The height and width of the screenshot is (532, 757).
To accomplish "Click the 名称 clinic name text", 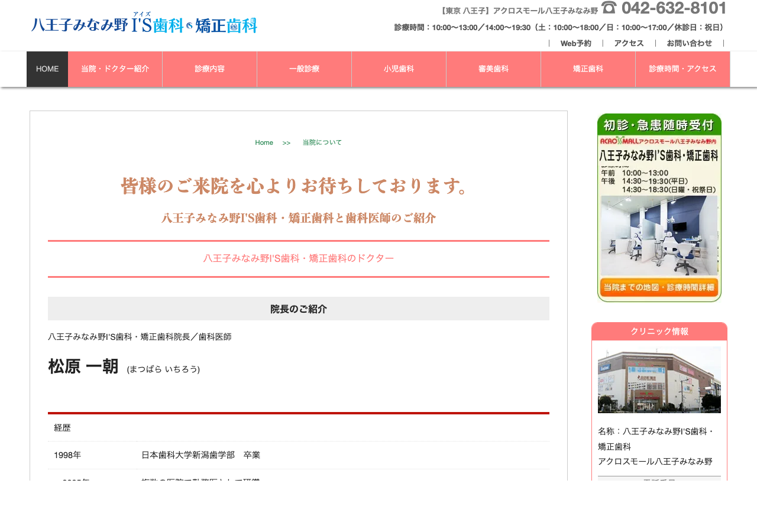I will click(x=656, y=439).
